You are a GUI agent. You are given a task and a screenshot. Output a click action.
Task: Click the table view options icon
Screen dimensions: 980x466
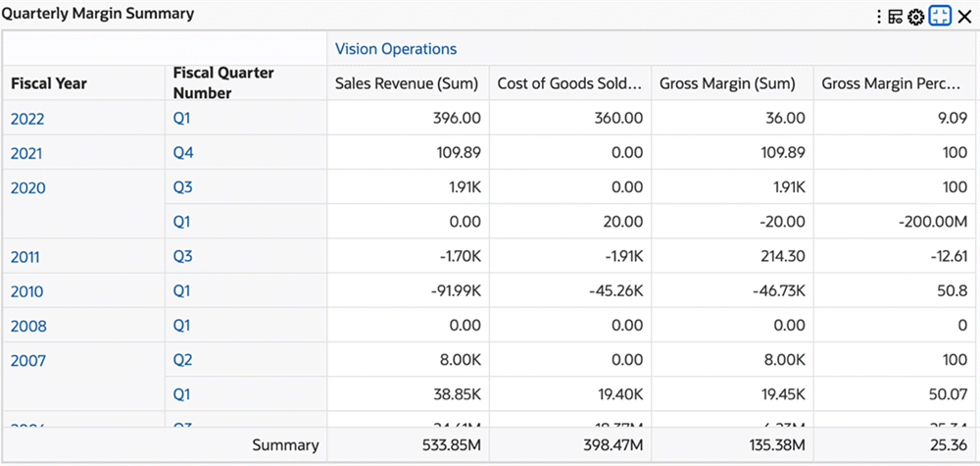(895, 16)
